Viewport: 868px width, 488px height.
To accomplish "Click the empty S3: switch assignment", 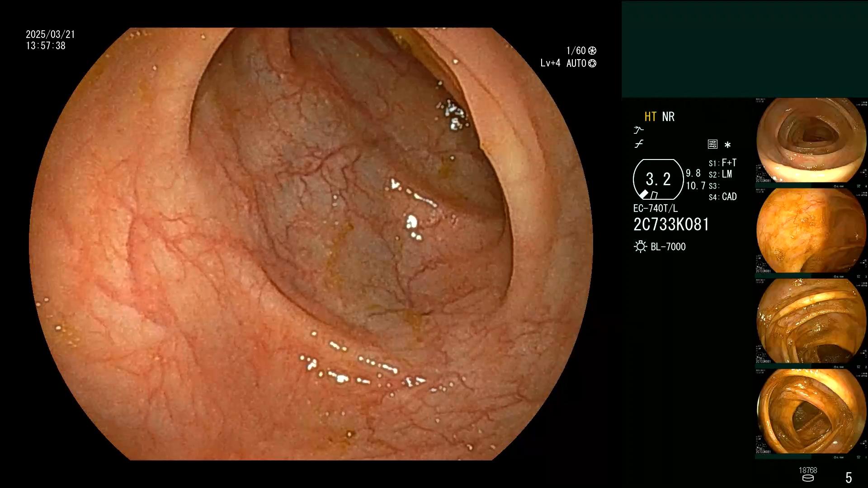I will click(x=713, y=186).
